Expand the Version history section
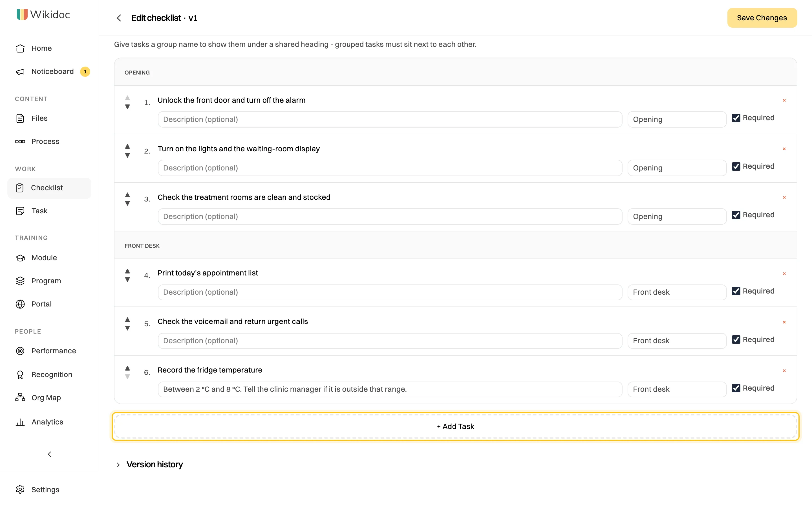 pos(149,464)
